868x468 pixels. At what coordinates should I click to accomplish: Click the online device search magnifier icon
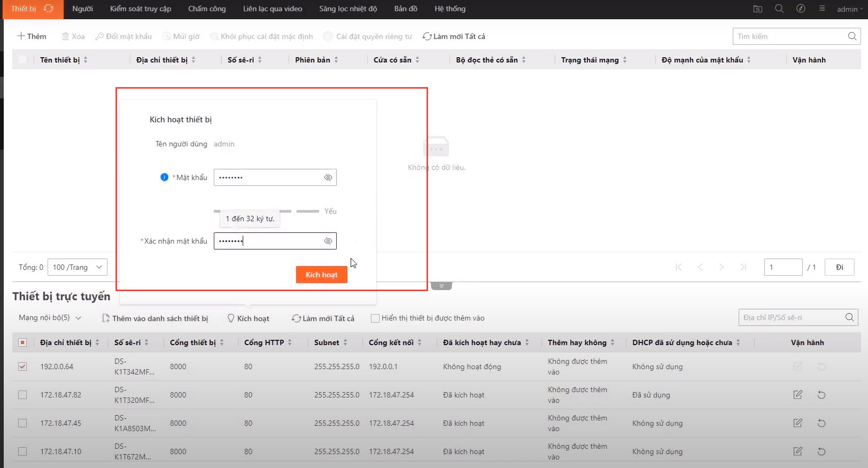coord(849,317)
